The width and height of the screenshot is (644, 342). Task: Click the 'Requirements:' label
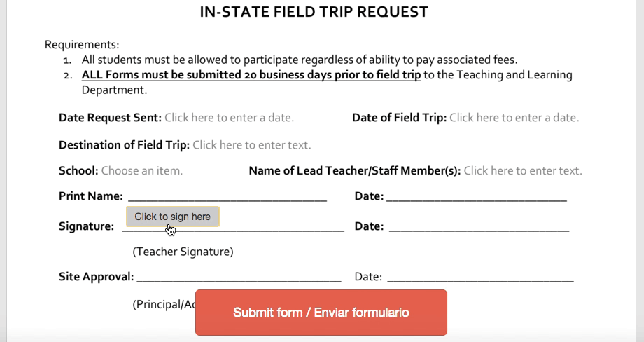[x=82, y=44]
